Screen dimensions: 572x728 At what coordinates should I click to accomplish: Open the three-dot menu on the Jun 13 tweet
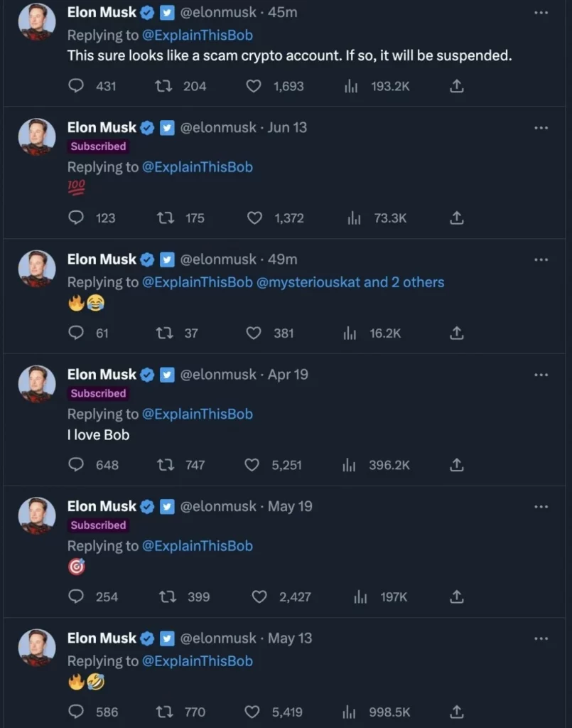[541, 127]
